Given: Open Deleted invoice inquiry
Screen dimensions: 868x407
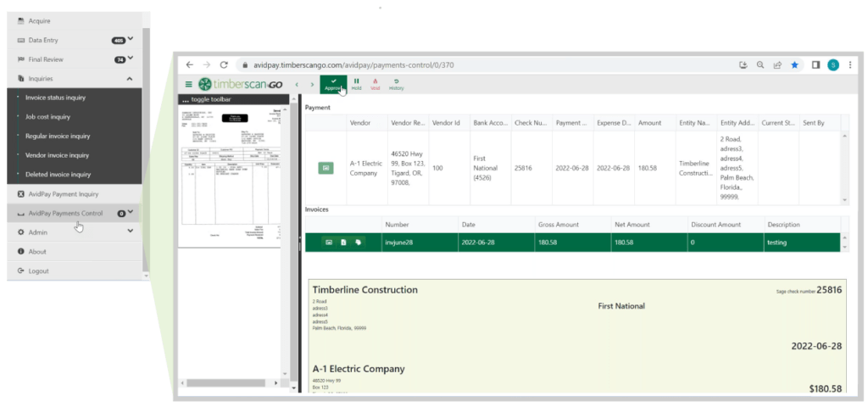Looking at the screenshot, I should point(58,175).
